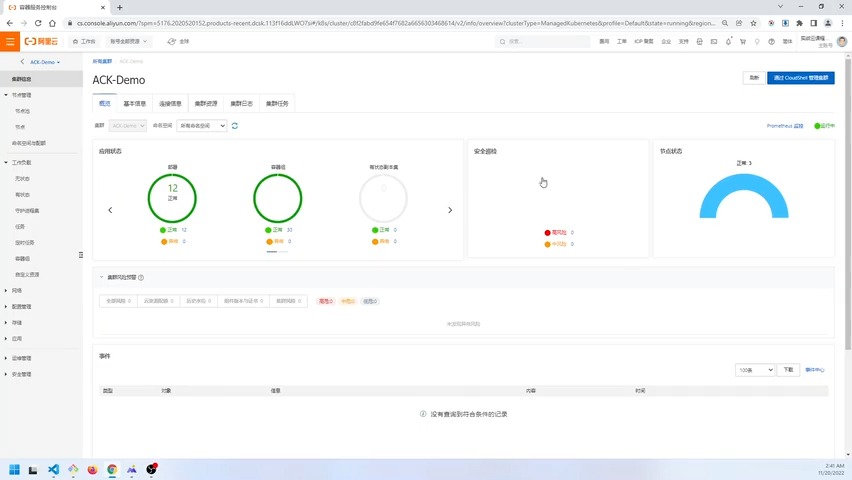
Task: Switch to the 基本信息 tab
Action: pos(135,103)
